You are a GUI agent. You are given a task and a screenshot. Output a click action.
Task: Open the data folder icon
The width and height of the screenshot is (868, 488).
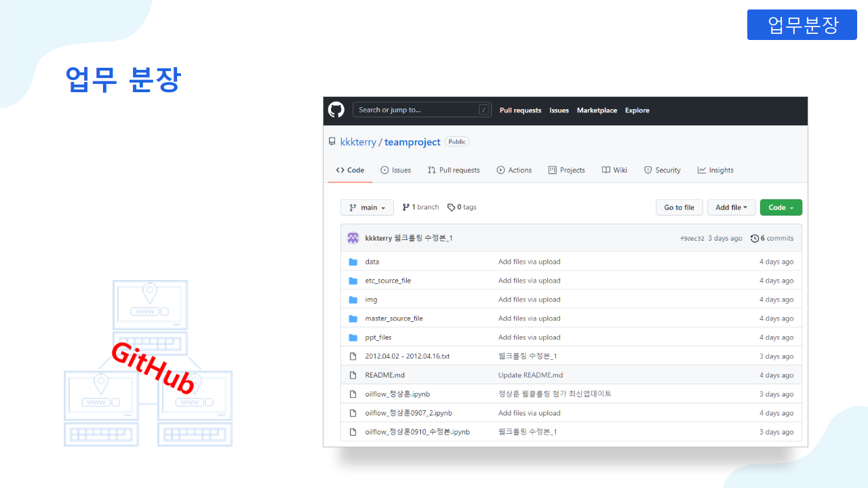[353, 262]
